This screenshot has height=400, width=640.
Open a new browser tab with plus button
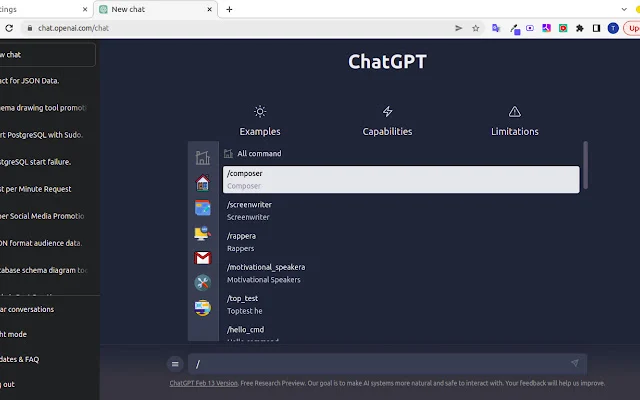[x=229, y=9]
